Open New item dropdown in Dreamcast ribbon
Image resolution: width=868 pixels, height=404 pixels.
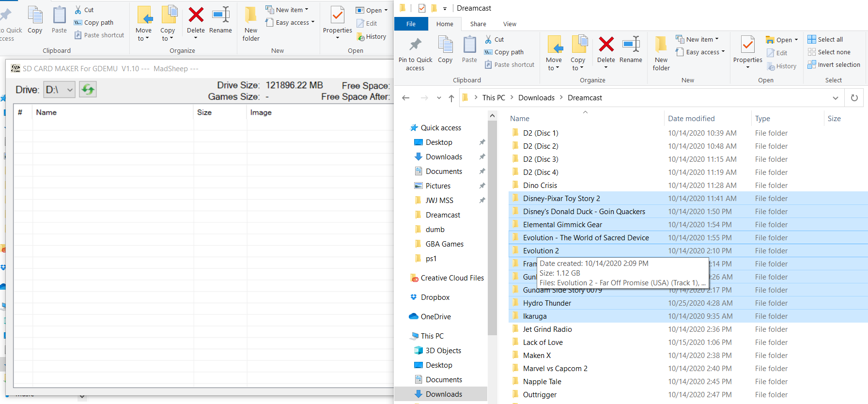click(697, 39)
